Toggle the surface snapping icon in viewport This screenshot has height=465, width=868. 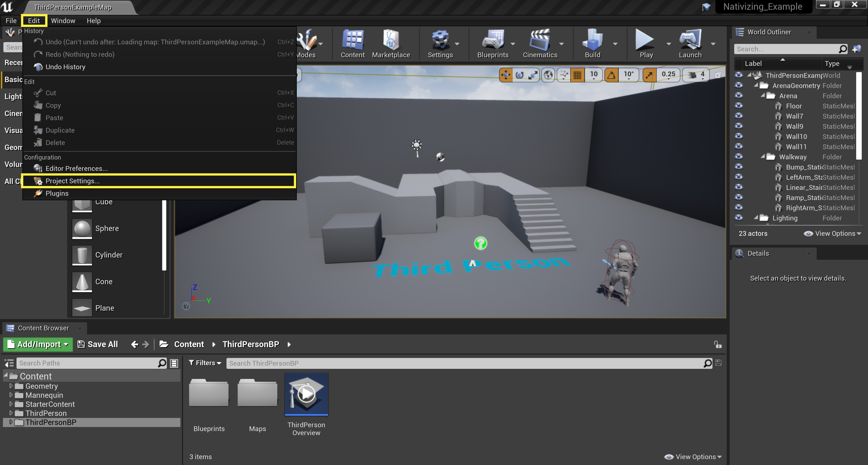(x=564, y=74)
